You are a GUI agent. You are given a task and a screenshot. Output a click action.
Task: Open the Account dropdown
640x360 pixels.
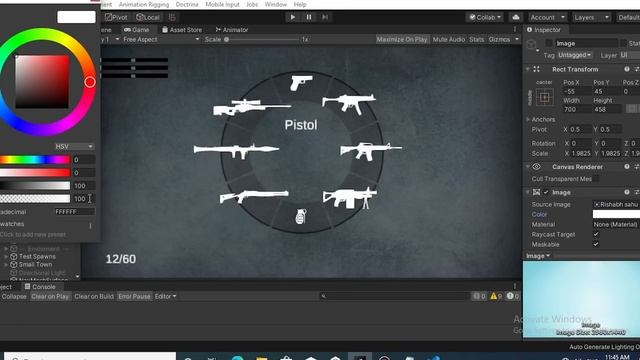(547, 17)
